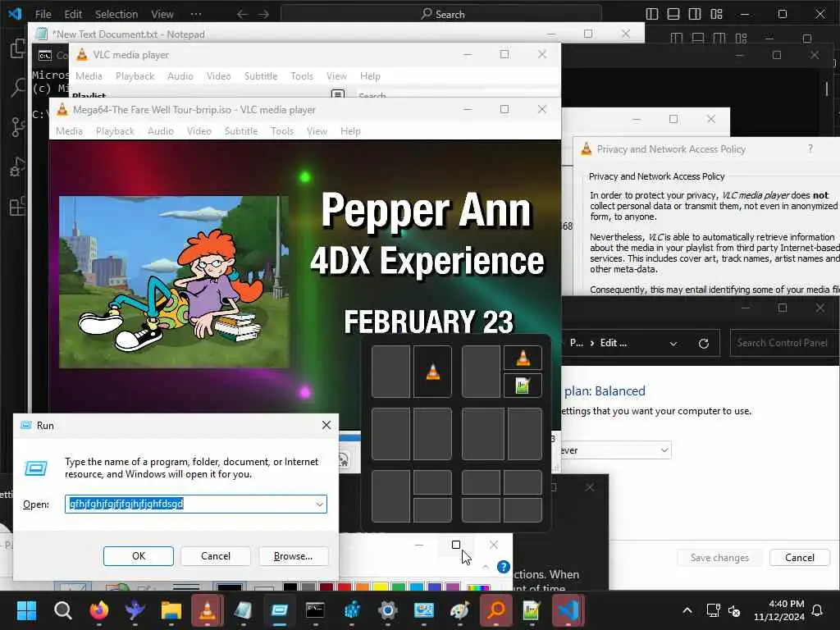This screenshot has width=840, height=630.
Task: Click the blue Help icon in Paint
Action: point(503,567)
